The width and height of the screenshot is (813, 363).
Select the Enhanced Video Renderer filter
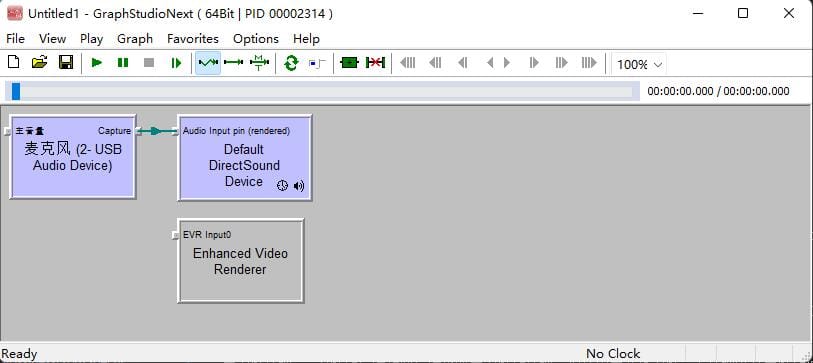(241, 261)
